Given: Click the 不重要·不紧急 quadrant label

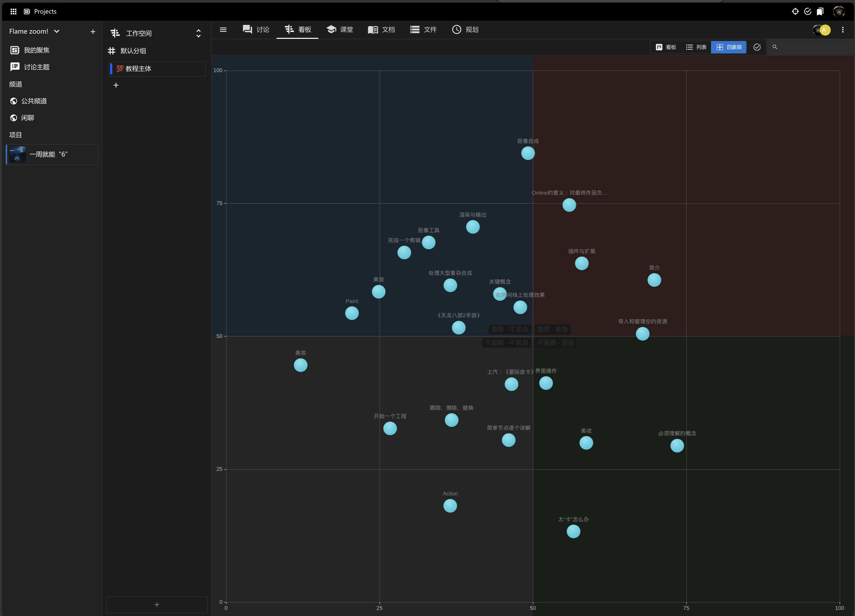Looking at the screenshot, I should click(507, 342).
